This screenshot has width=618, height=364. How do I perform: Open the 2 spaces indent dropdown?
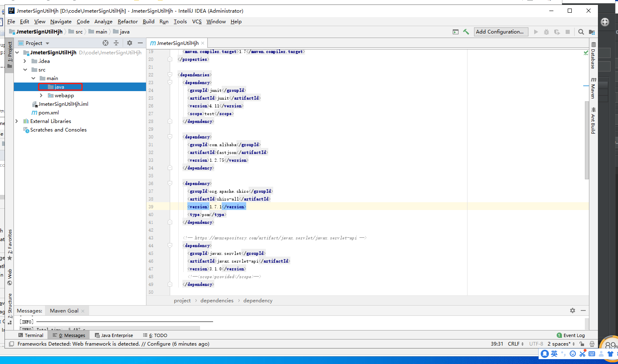click(561, 344)
